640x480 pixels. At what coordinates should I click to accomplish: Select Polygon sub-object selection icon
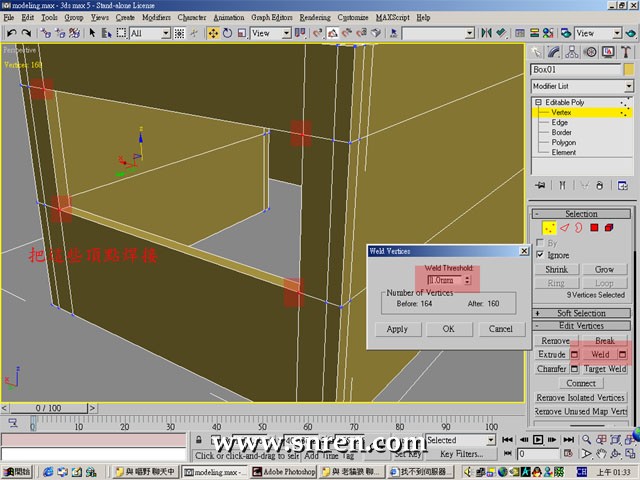[594, 228]
